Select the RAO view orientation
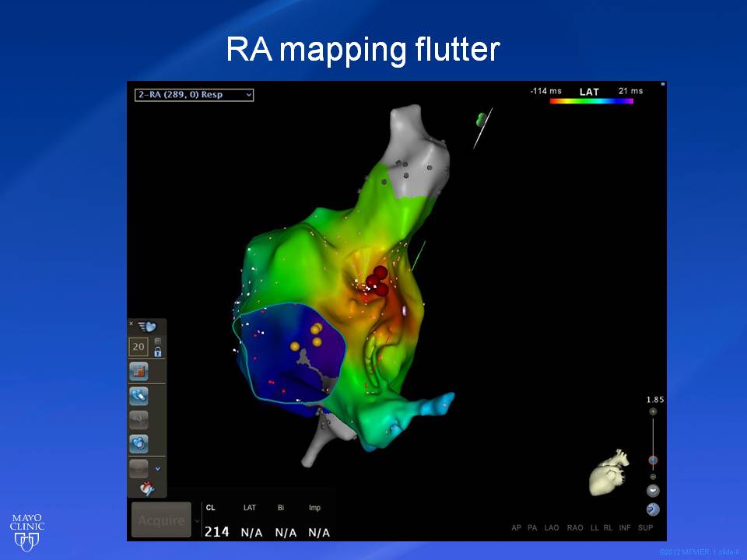 tap(575, 528)
